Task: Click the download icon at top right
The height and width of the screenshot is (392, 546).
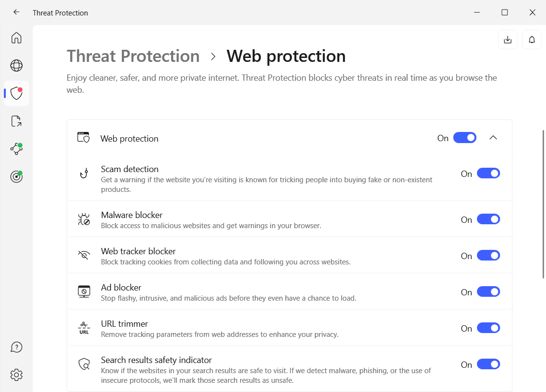Action: tap(507, 40)
